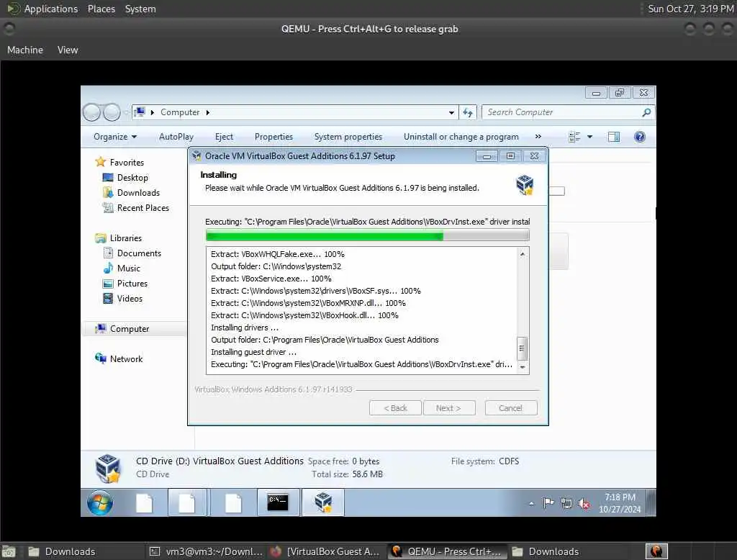Click the log scrollbar down arrow
737x560 pixels.
point(523,367)
